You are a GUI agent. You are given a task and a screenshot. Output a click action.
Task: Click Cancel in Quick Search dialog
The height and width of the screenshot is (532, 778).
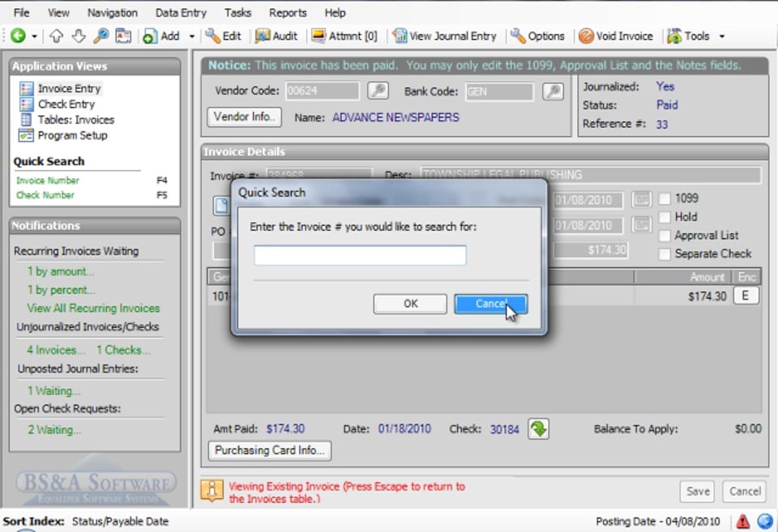coord(491,304)
